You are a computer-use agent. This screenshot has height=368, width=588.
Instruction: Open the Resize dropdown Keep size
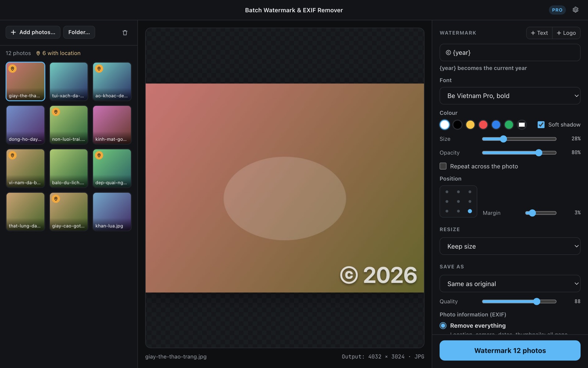[x=510, y=246]
